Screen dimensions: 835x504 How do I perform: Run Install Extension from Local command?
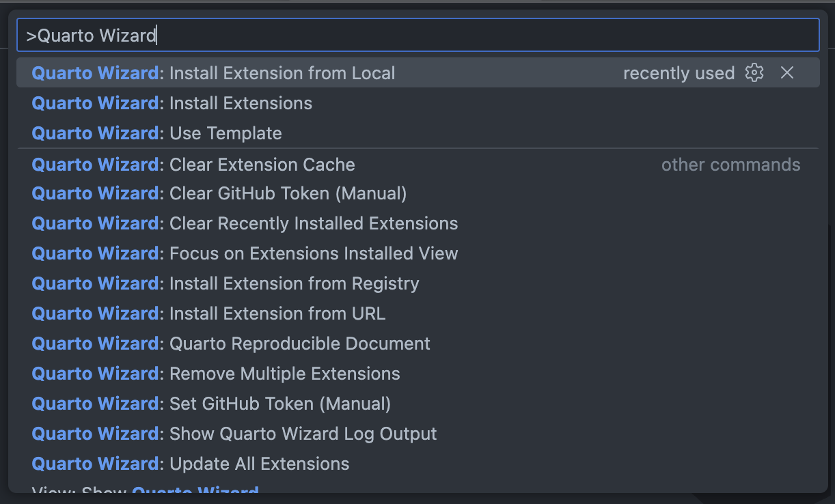[213, 73]
